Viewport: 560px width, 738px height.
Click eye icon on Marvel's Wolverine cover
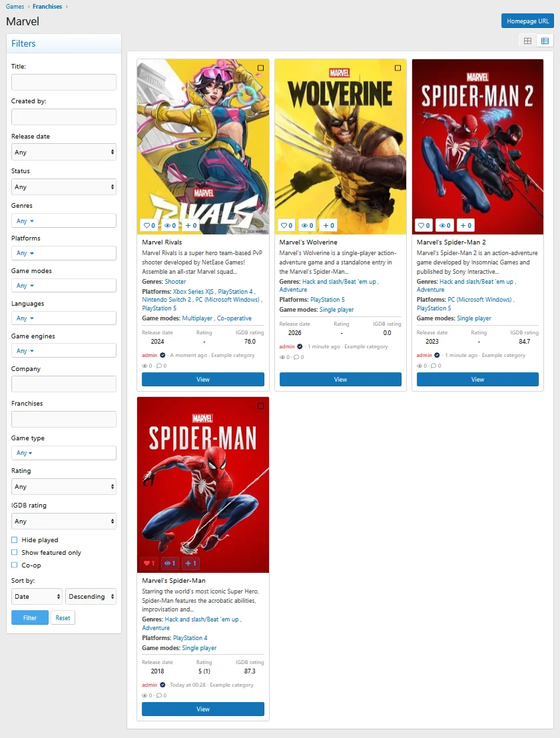point(307,225)
